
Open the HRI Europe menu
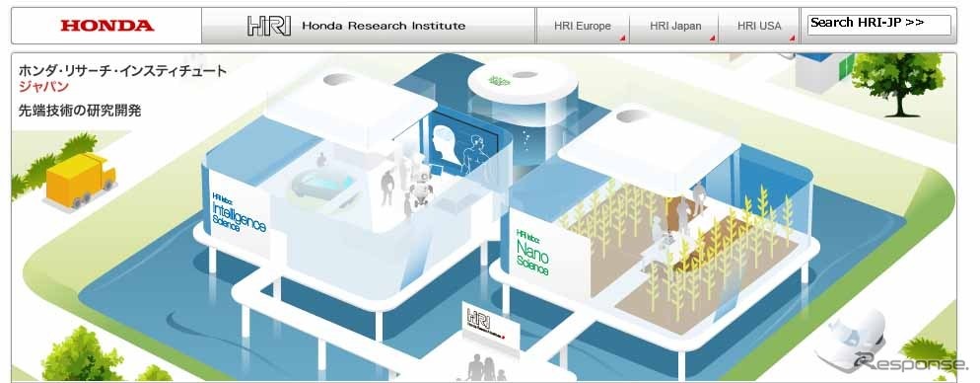(583, 26)
